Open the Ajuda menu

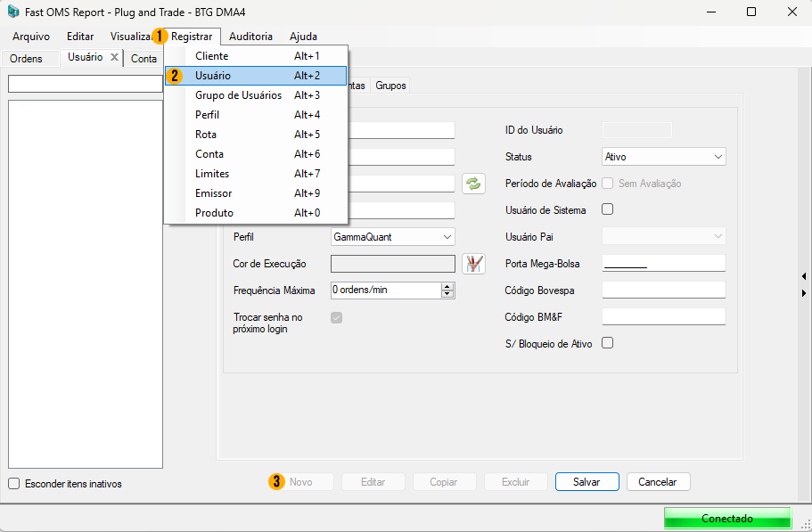pos(303,37)
